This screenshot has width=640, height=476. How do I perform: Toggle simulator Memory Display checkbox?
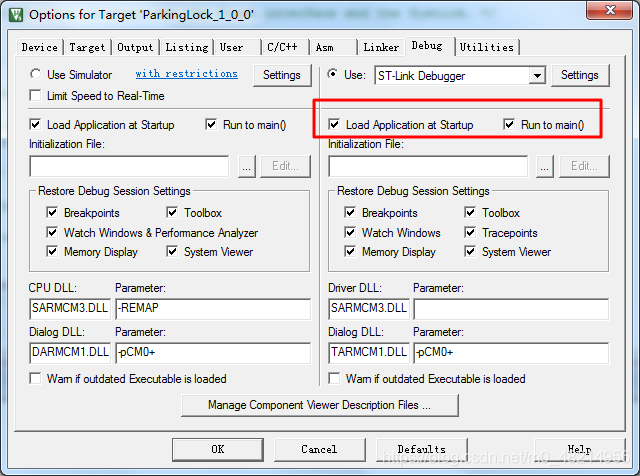52,251
